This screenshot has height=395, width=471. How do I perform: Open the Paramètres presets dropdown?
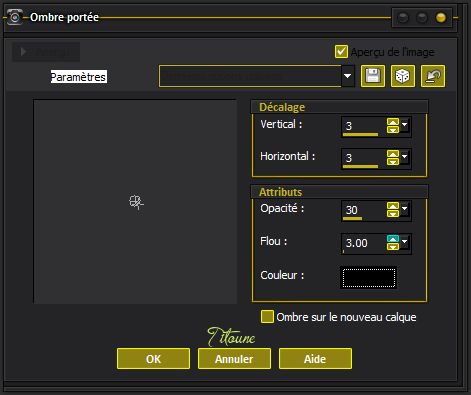click(348, 76)
